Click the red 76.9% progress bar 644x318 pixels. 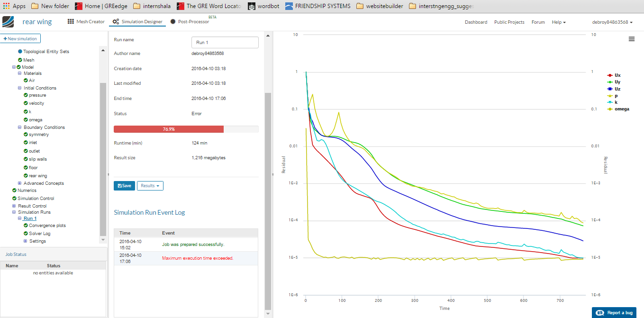[x=169, y=129]
